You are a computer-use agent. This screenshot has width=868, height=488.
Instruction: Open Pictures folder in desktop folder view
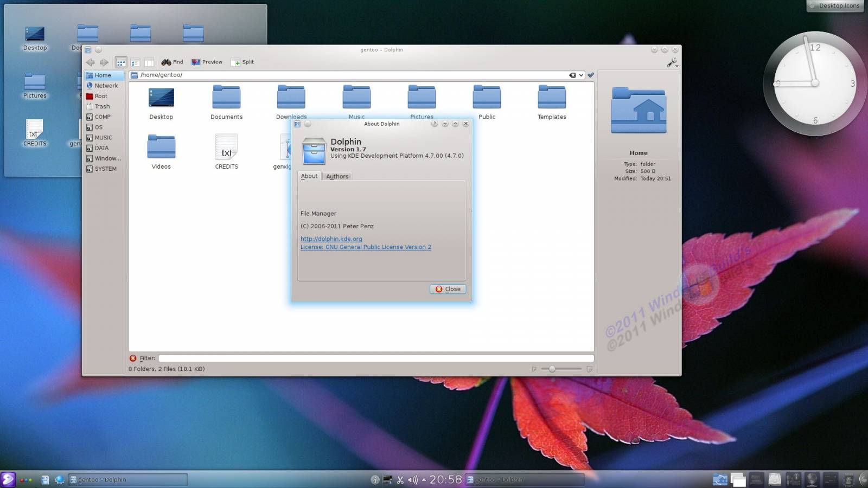[35, 86]
